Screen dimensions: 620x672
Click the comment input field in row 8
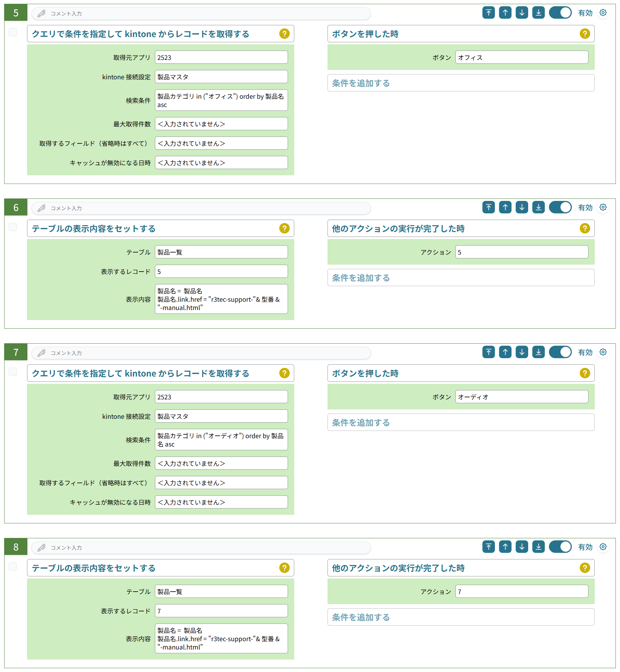tap(201, 548)
